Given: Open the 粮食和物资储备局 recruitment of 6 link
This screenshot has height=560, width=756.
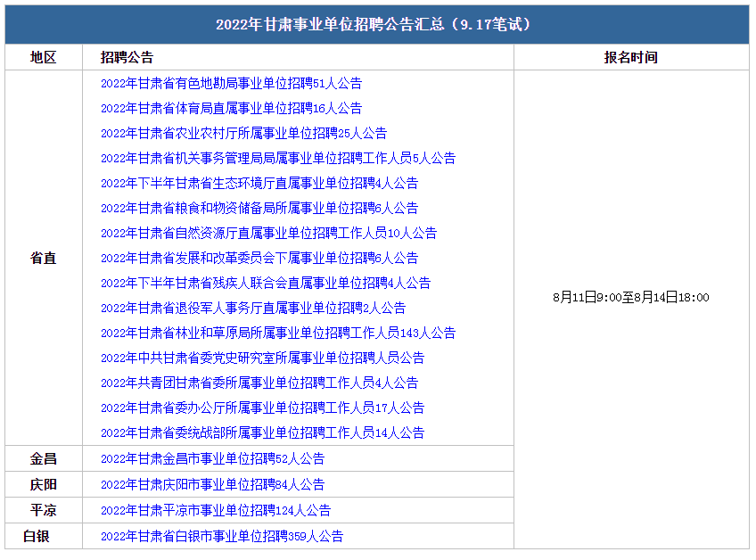Looking at the screenshot, I should pyautogui.click(x=259, y=209).
